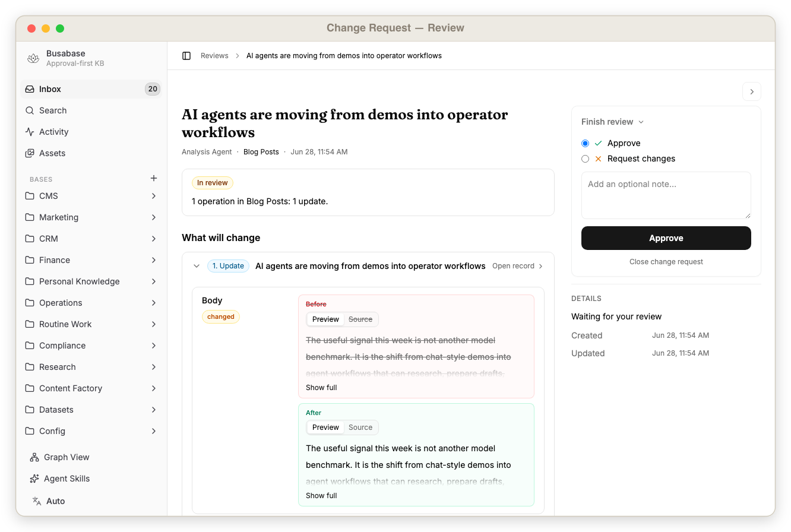
Task: Click the orange changed badge under Body
Action: point(221,317)
